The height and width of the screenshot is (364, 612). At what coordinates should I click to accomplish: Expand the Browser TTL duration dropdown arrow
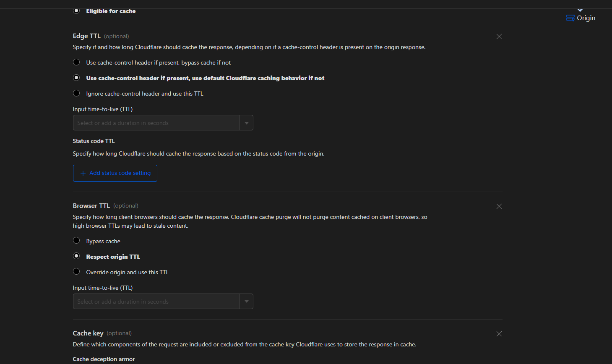[247, 302]
